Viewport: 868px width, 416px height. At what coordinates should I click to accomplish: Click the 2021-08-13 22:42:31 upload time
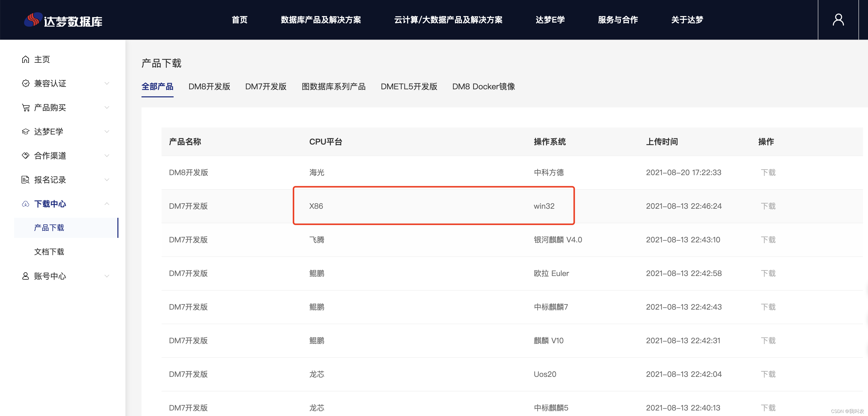(683, 340)
